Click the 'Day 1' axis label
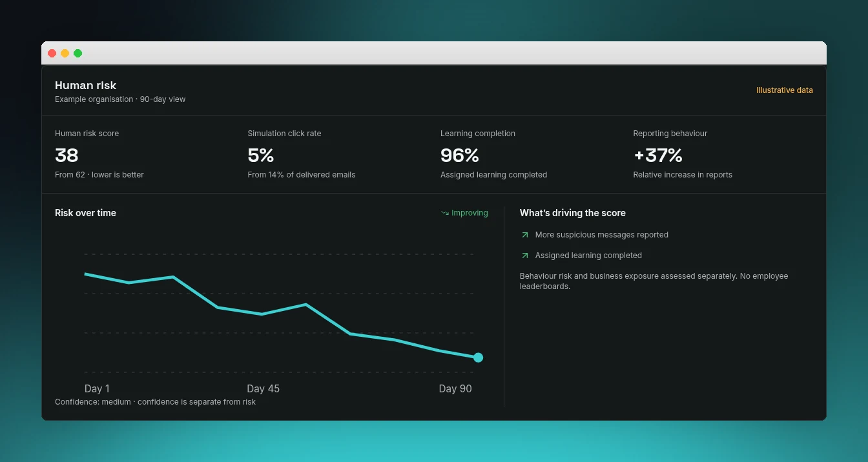The height and width of the screenshot is (462, 868). click(x=97, y=388)
